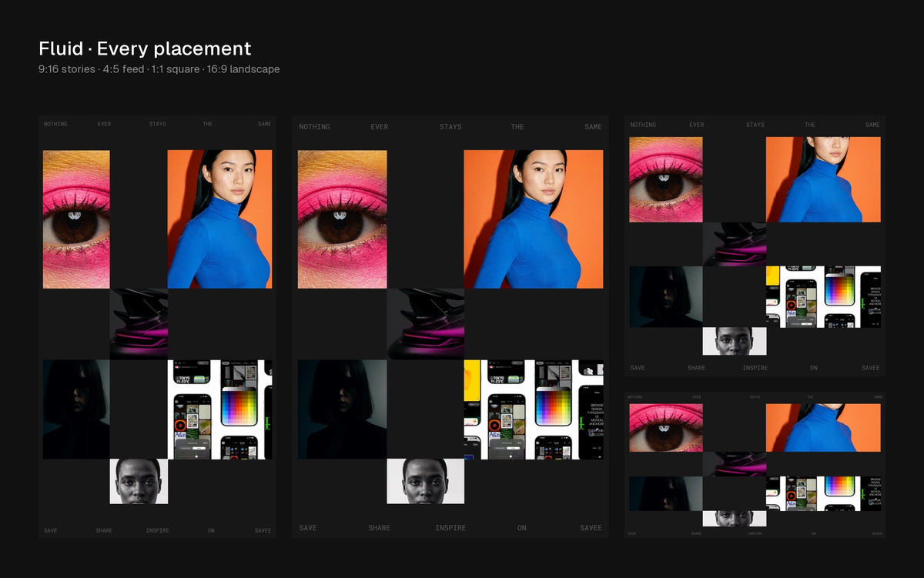
Task: Open the purple car render in the square panel
Action: [735, 244]
